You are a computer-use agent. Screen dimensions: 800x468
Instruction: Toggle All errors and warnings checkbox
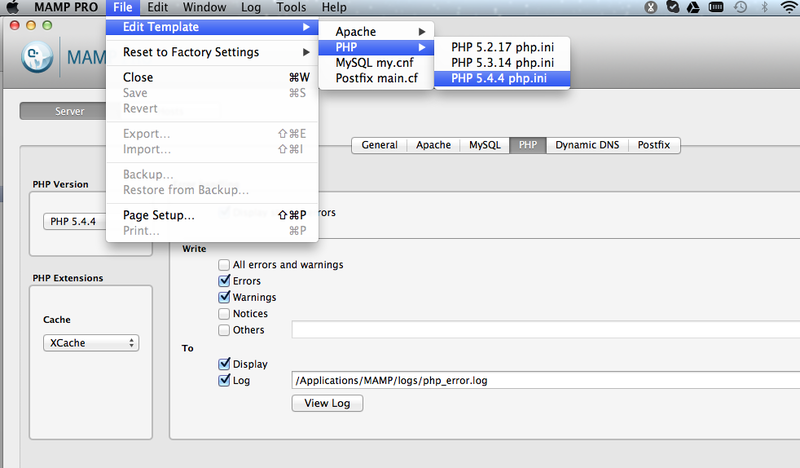coord(224,265)
